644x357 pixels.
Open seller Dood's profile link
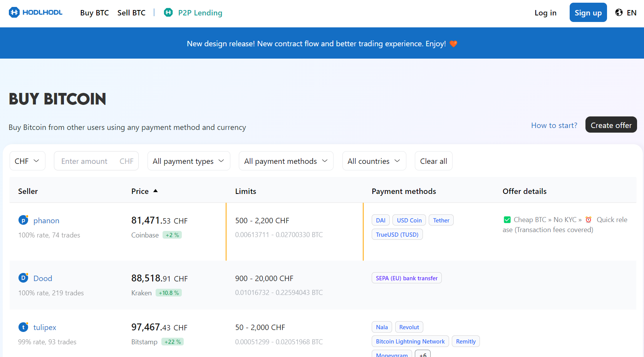42,278
